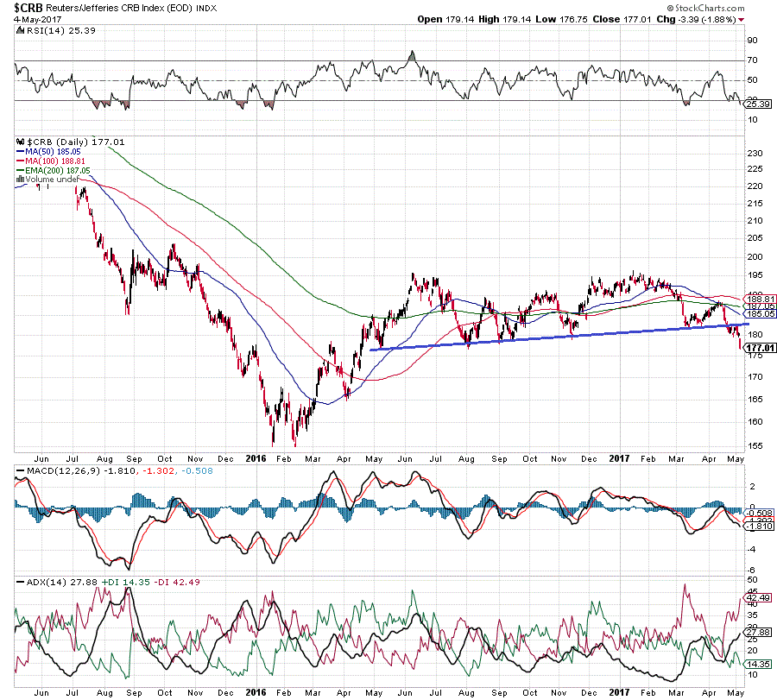Click the '$CRB (Daily) 177.01' legend text
777x700 pixels.
point(75,142)
